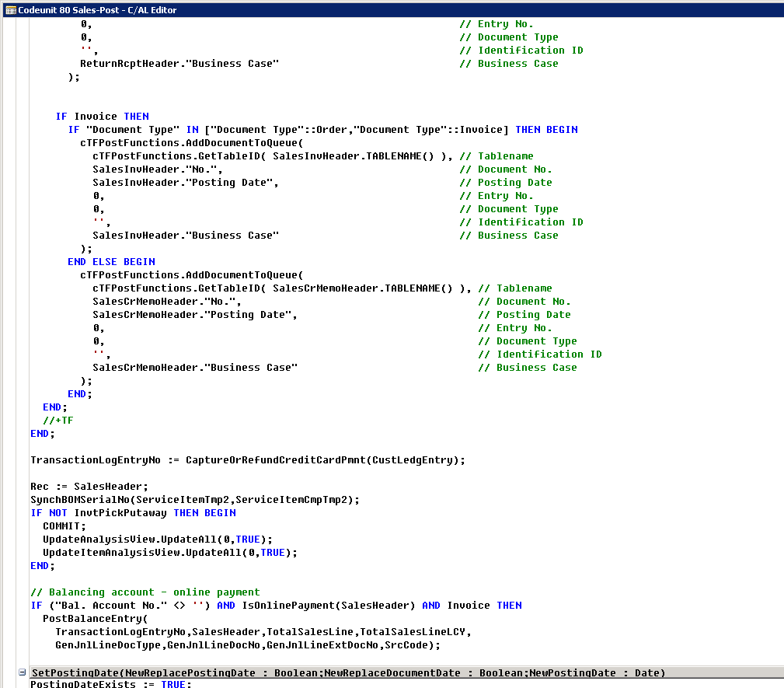Click the SalesInvHeader "Posting Date" argument
This screenshot has width=784, height=688.
pos(185,183)
